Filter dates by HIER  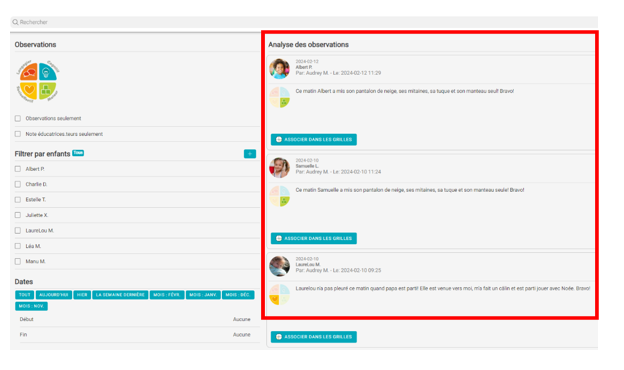82,295
